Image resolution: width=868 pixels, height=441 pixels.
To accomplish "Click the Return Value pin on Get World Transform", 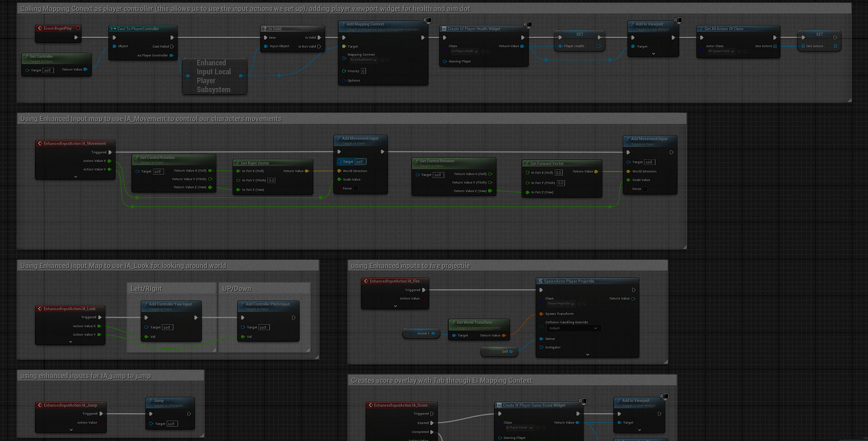I will point(504,335).
